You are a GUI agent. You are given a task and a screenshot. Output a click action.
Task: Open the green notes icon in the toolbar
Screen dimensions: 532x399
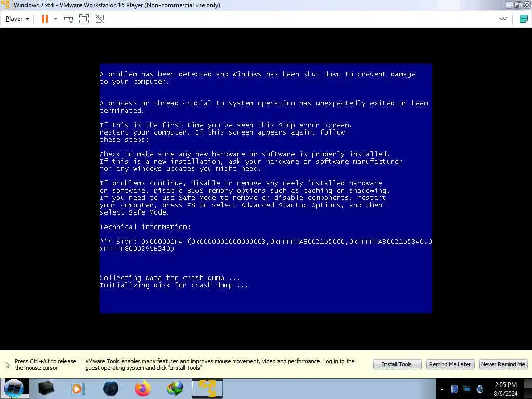524,19
